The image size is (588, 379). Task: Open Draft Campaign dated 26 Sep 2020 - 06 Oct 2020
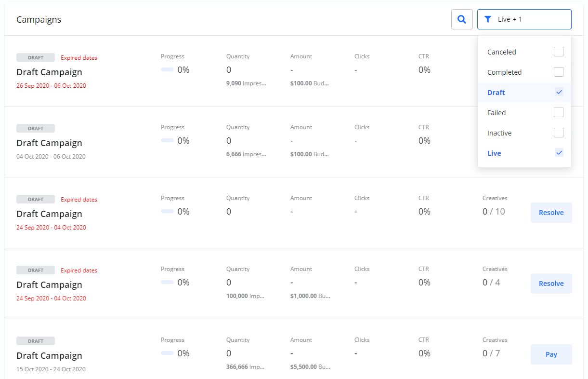49,72
